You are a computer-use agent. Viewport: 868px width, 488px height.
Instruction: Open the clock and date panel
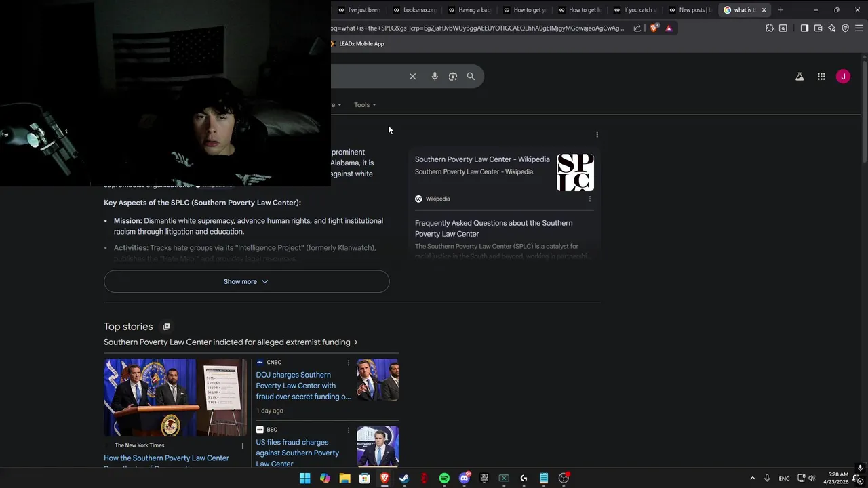pos(836,478)
